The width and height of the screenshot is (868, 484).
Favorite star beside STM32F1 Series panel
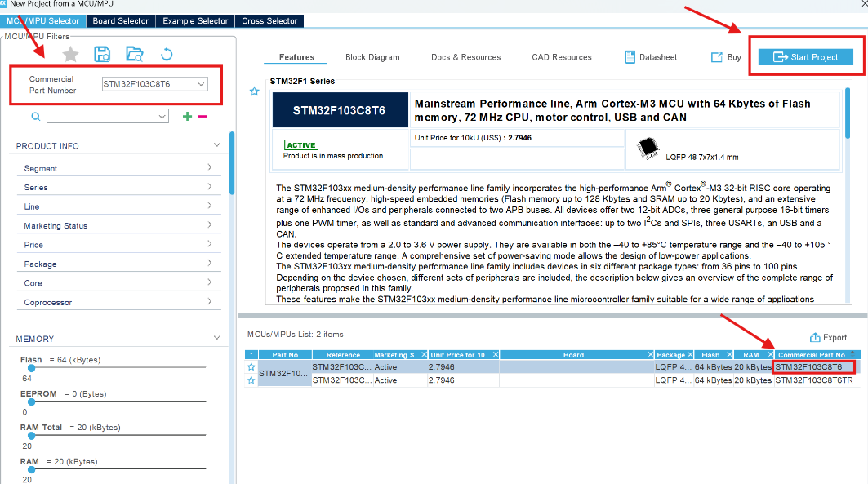point(254,91)
